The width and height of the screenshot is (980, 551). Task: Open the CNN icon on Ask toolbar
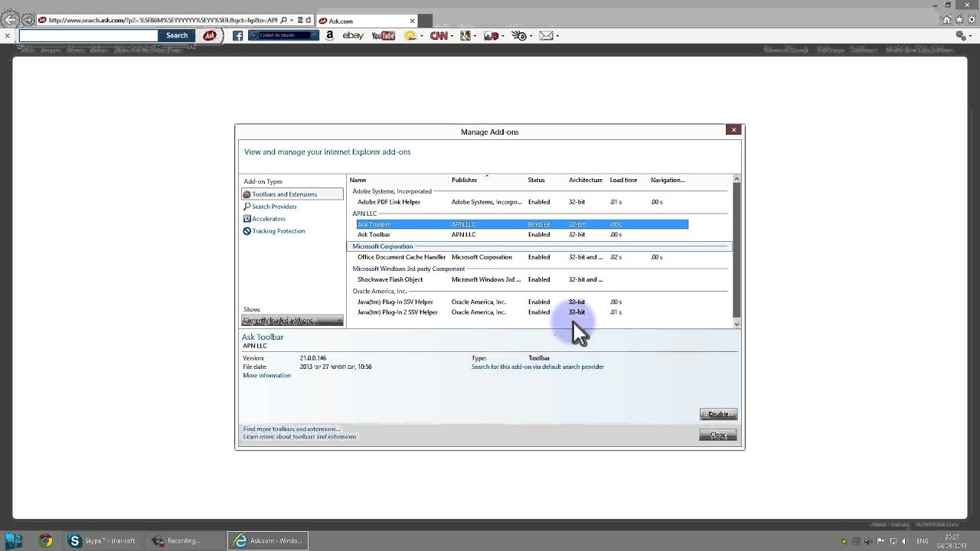coord(439,35)
